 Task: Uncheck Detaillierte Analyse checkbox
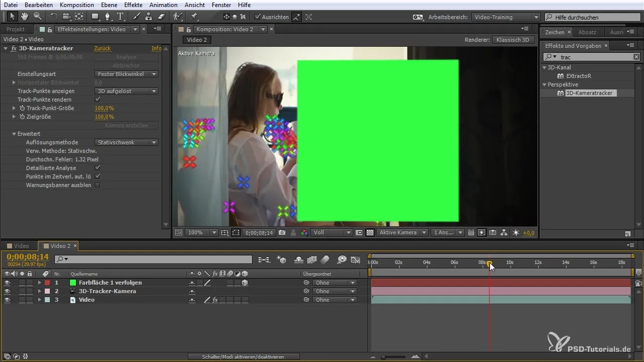pos(98,168)
